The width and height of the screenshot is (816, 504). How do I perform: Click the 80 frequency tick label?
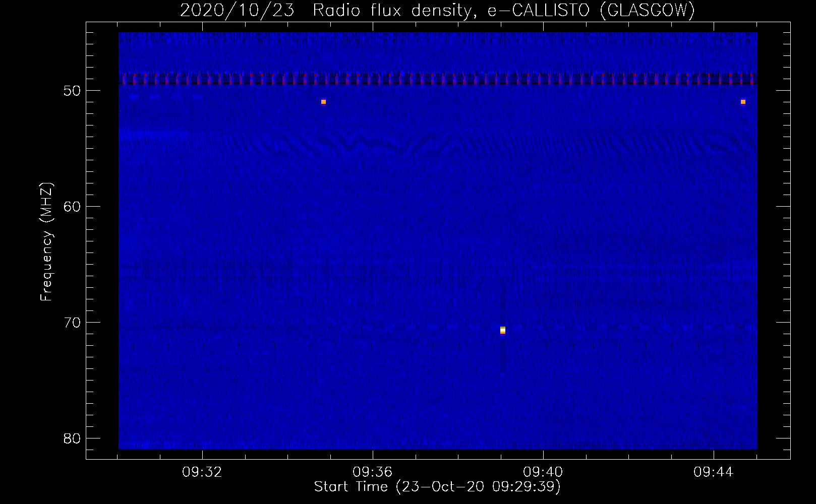(x=73, y=438)
